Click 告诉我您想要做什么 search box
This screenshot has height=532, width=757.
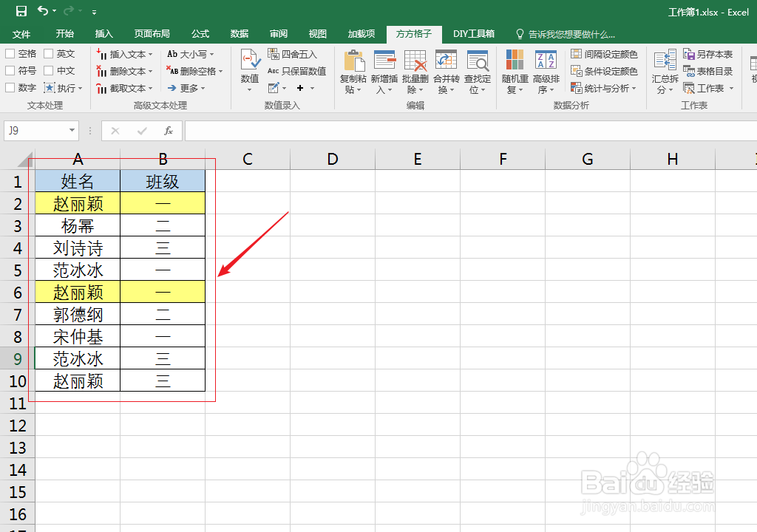tap(571, 34)
